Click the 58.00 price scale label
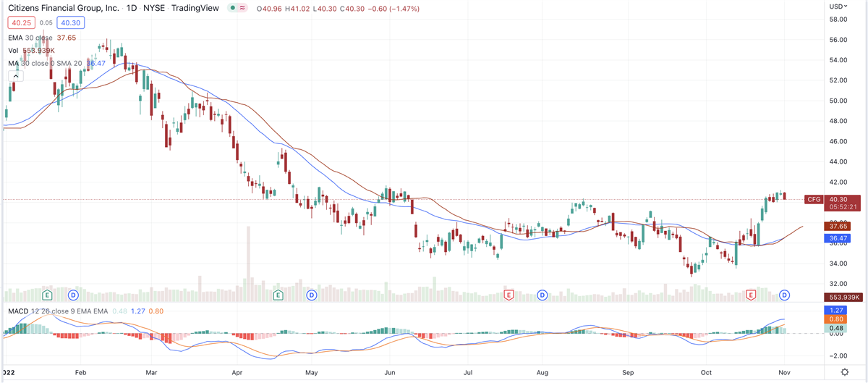Image resolution: width=868 pixels, height=383 pixels. pos(838,20)
